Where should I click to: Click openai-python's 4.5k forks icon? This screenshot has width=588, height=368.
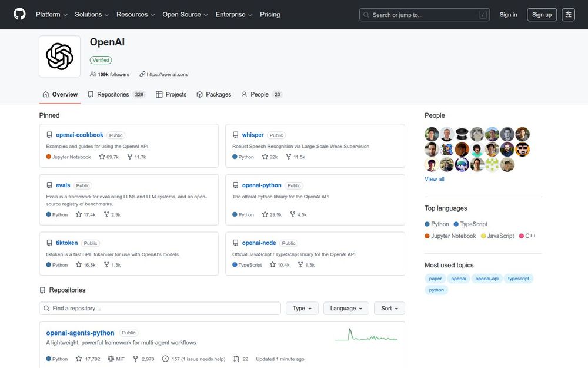point(292,214)
